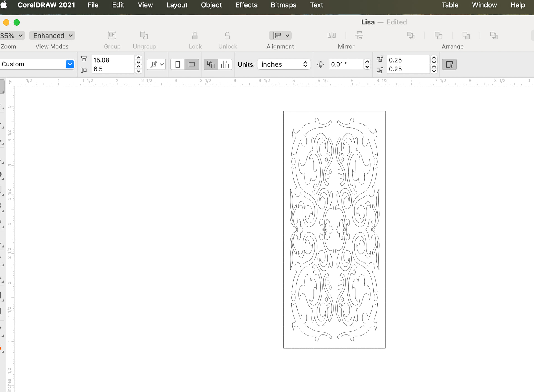Screen dimensions: 534x392
Task: Click the first Arrange order icon
Action: point(411,35)
